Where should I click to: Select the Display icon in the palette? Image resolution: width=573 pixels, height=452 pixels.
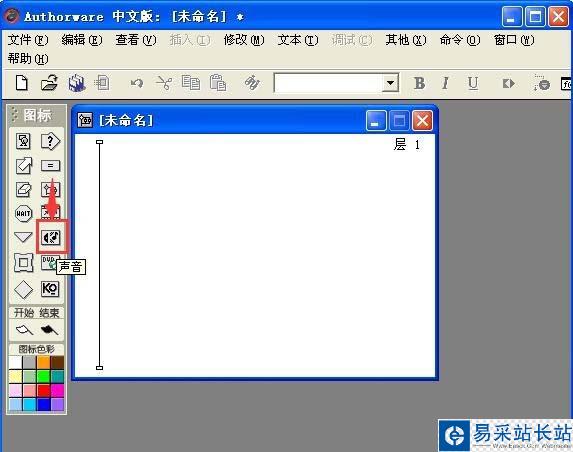[23, 141]
